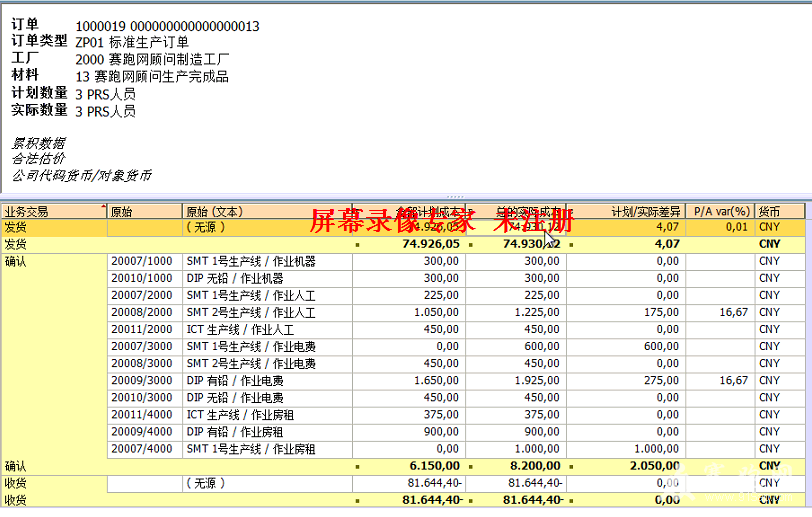Click actual cost 1.925,00
Image resolution: width=812 pixels, height=517 pixels.
pos(537,380)
